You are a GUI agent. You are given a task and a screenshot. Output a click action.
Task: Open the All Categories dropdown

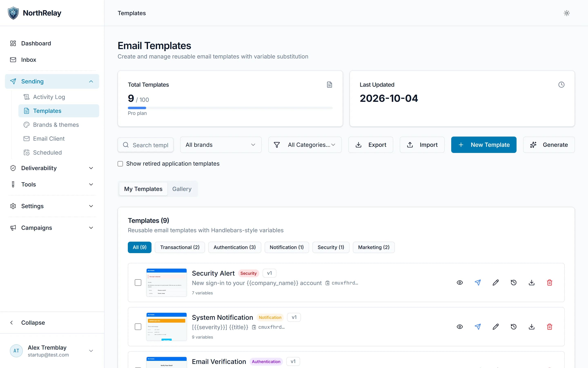(x=305, y=145)
